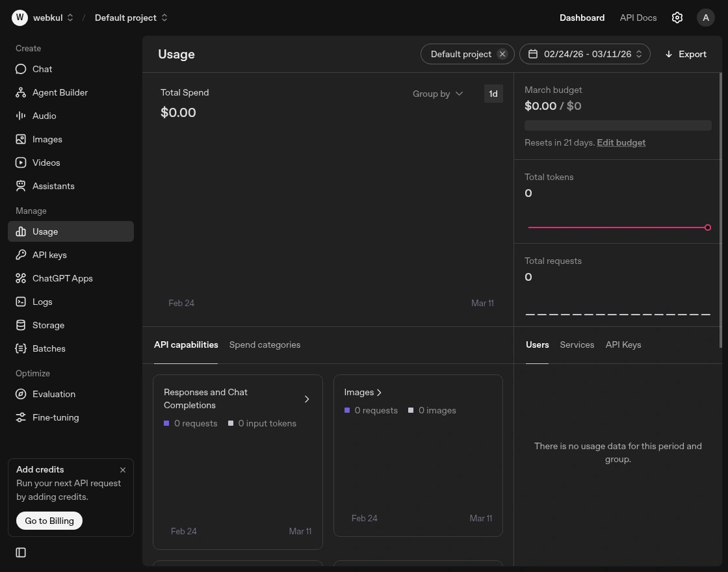Remove the Default project filter
The width and height of the screenshot is (728, 572).
click(502, 54)
